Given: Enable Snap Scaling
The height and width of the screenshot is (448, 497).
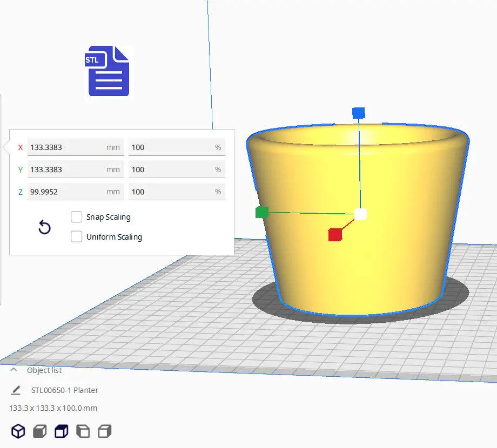Looking at the screenshot, I should (x=76, y=216).
